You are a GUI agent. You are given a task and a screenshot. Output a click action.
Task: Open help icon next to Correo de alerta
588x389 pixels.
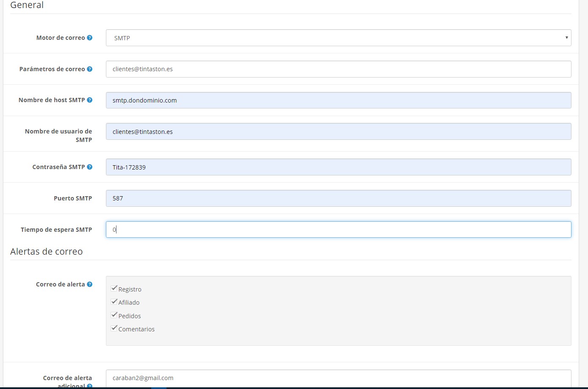[x=90, y=284]
